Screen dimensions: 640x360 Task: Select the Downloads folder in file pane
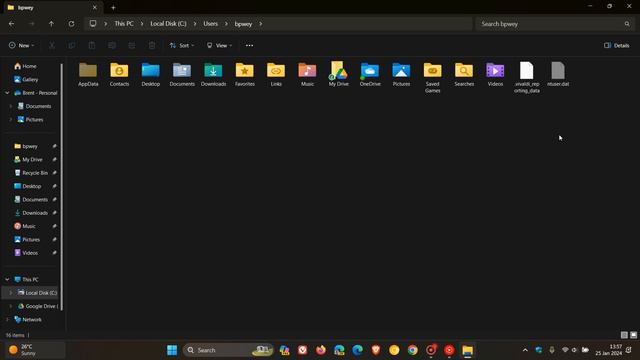click(x=213, y=75)
